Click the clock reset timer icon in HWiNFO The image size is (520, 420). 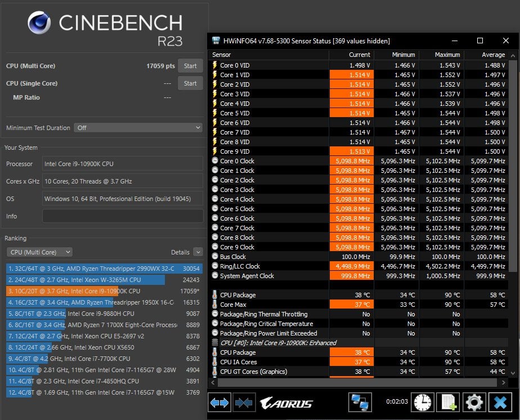(x=422, y=403)
